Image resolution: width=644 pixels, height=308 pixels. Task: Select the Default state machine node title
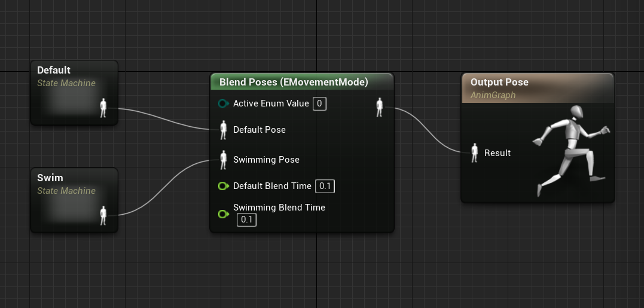pyautogui.click(x=54, y=70)
